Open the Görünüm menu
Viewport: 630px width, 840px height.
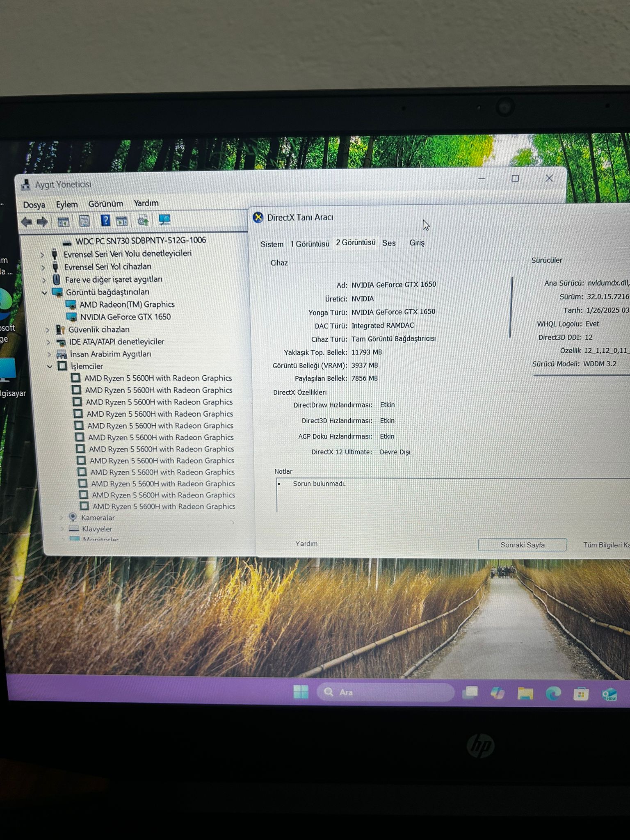[x=106, y=204]
